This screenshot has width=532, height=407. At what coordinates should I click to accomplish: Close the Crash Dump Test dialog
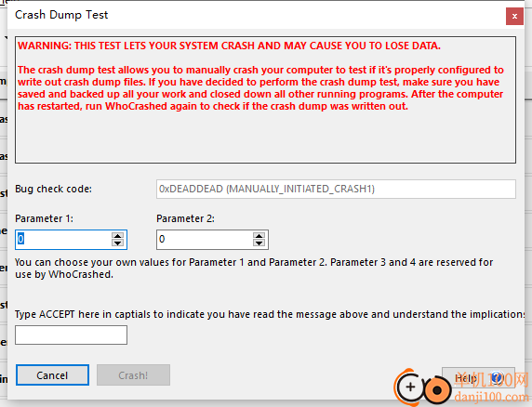point(514,17)
